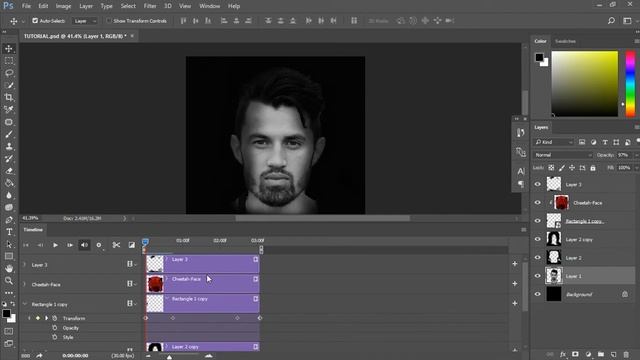Open the Layer menu

[x=86, y=6]
